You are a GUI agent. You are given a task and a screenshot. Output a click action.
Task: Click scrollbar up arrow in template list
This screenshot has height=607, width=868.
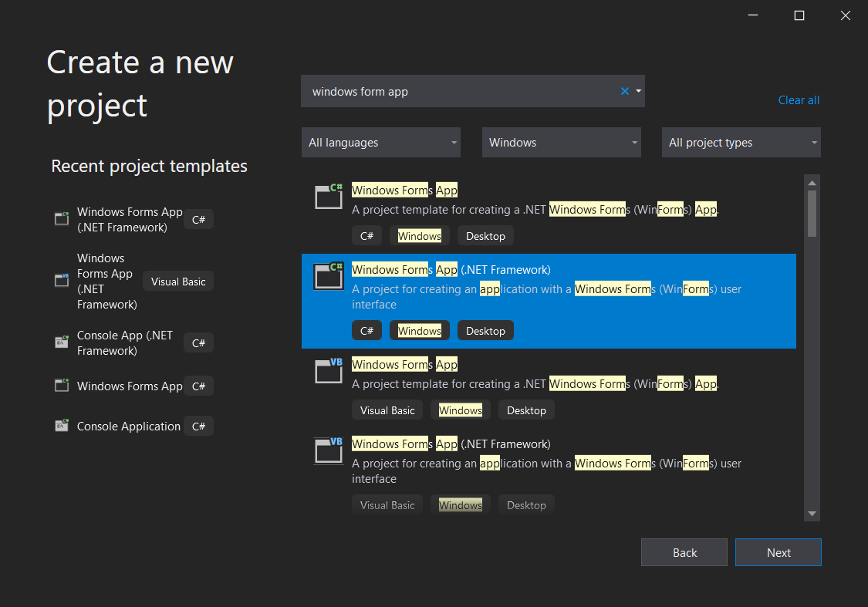(x=812, y=183)
